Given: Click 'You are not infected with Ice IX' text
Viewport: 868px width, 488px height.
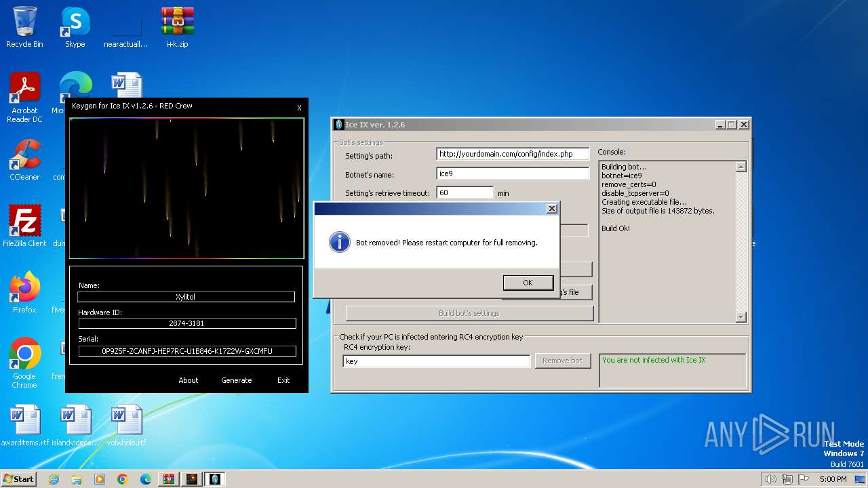Looking at the screenshot, I should tap(654, 360).
